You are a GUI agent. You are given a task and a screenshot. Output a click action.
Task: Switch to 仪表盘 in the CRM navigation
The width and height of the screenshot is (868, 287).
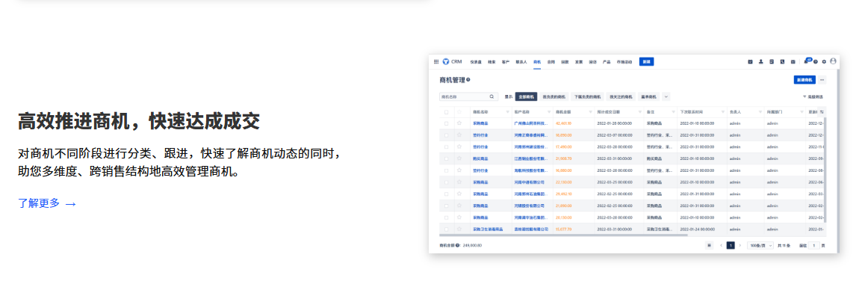pyautogui.click(x=476, y=61)
